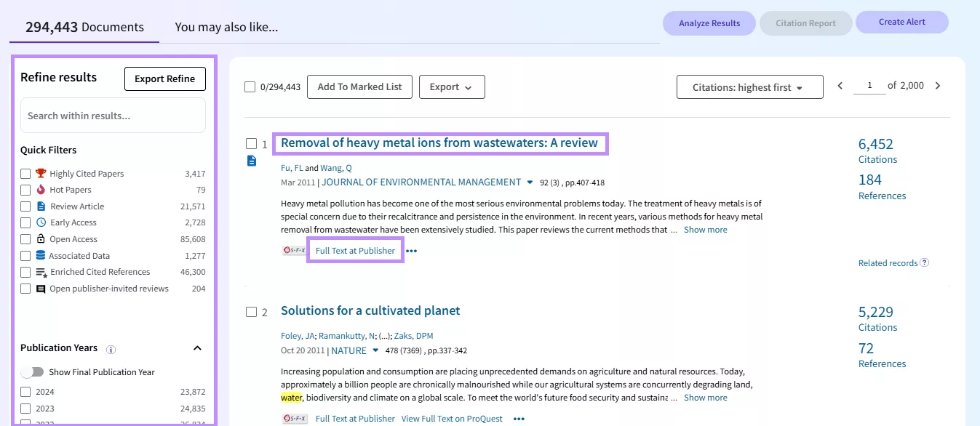Image resolution: width=980 pixels, height=426 pixels.
Task: Check the Open Access filter checkbox
Action: (25, 238)
